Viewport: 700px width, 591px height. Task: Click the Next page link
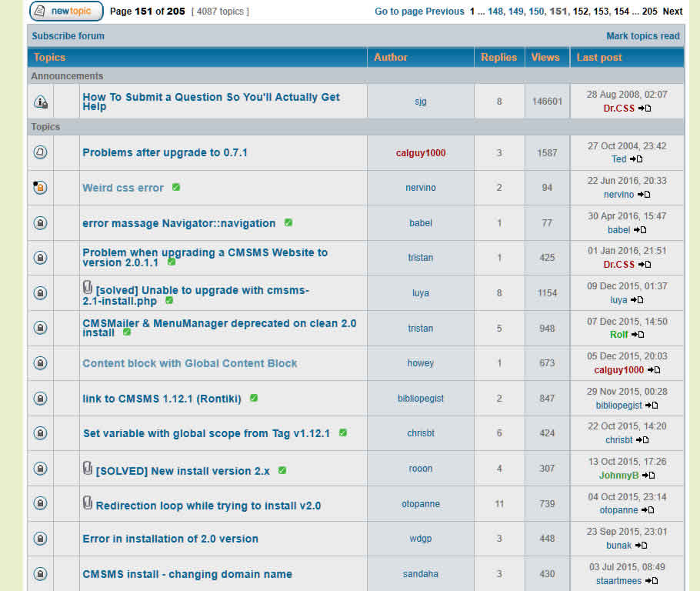tap(672, 12)
